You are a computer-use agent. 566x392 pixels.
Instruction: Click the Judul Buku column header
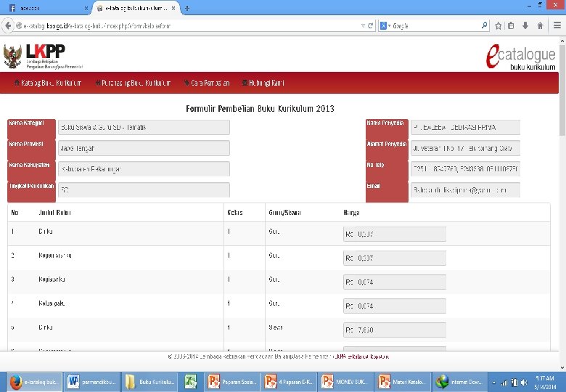54,213
